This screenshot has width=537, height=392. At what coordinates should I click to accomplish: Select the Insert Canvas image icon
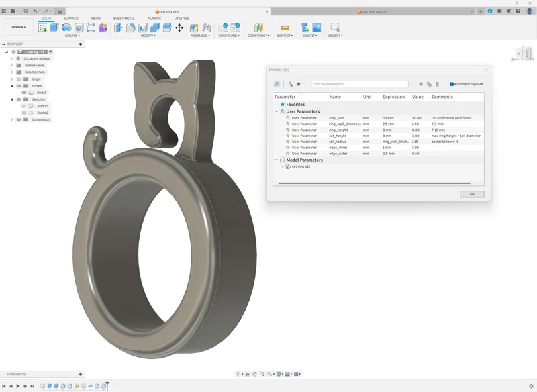click(x=317, y=28)
